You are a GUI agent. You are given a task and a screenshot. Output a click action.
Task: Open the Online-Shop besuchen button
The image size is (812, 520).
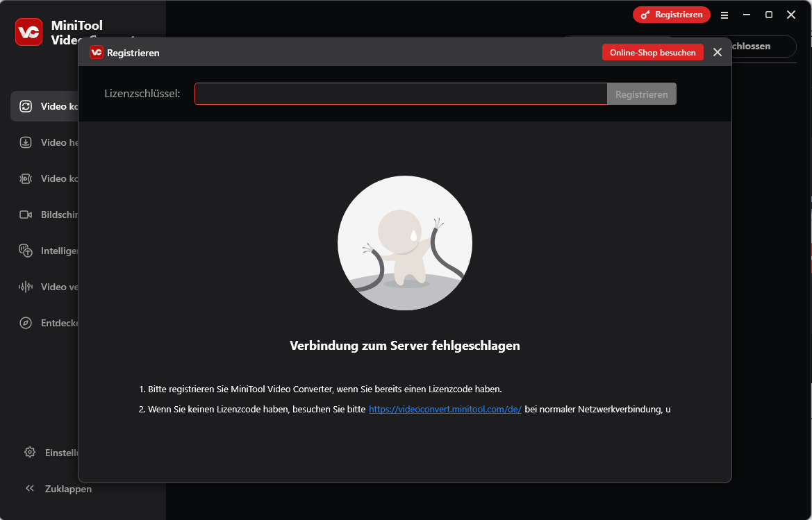[x=652, y=52]
